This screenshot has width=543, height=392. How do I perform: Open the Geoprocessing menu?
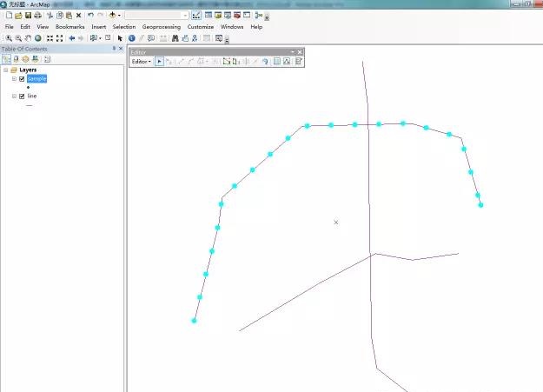162,27
